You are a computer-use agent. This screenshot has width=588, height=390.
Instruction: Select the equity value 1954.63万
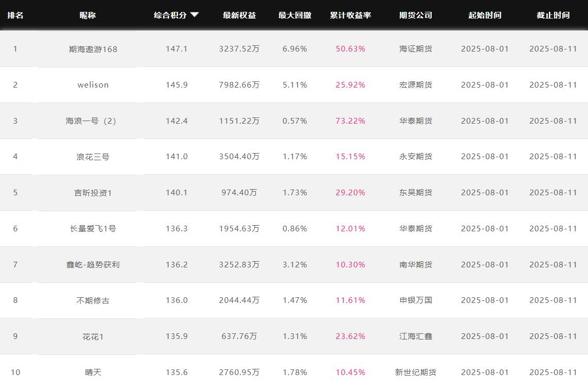pyautogui.click(x=239, y=228)
